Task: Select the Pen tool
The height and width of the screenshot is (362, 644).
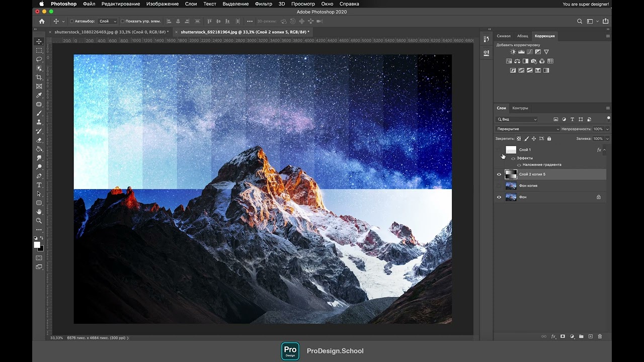Action: click(39, 176)
